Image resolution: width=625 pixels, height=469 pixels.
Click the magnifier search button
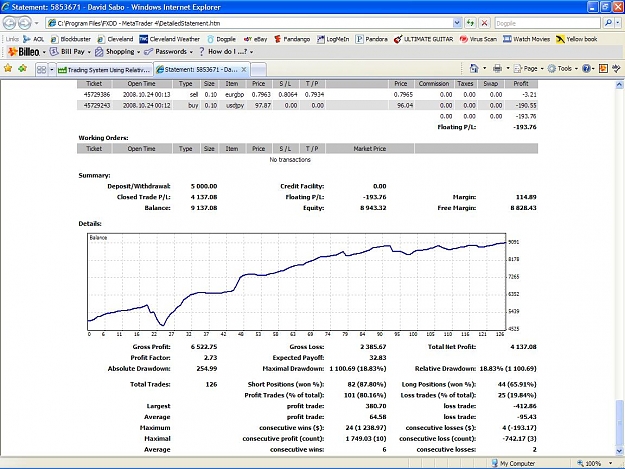[608, 23]
